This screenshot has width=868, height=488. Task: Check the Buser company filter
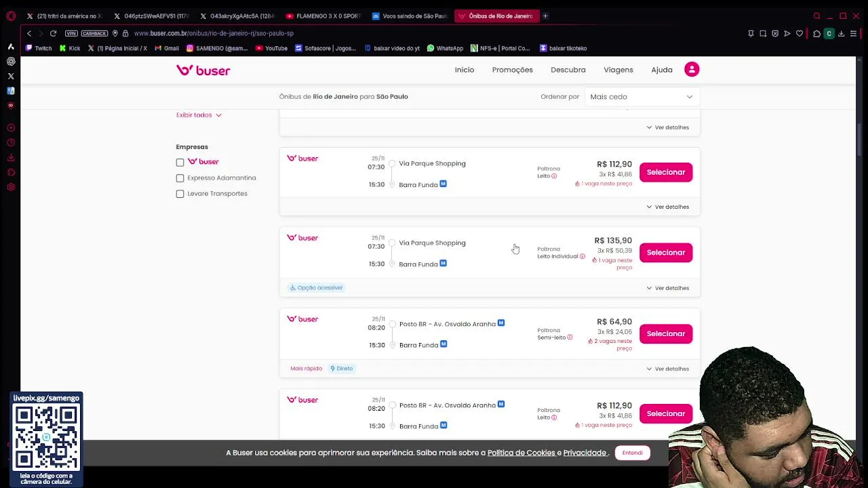180,162
